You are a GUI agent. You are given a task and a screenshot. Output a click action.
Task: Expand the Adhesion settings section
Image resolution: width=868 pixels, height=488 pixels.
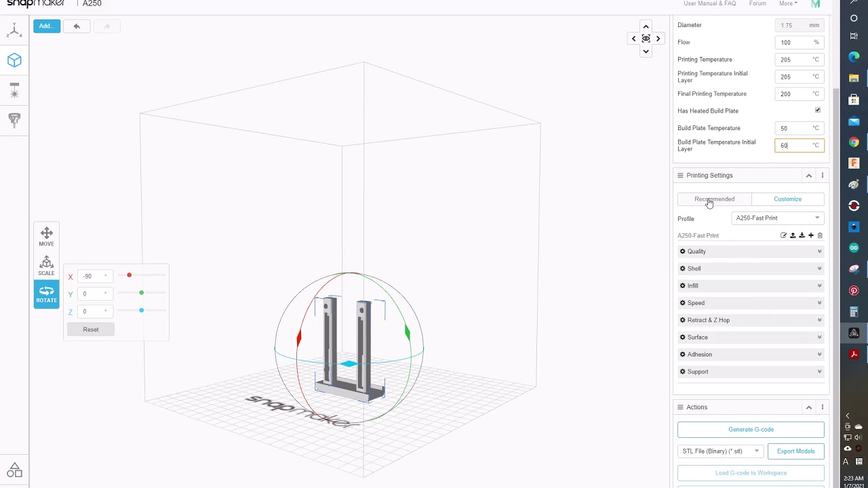[x=751, y=354]
